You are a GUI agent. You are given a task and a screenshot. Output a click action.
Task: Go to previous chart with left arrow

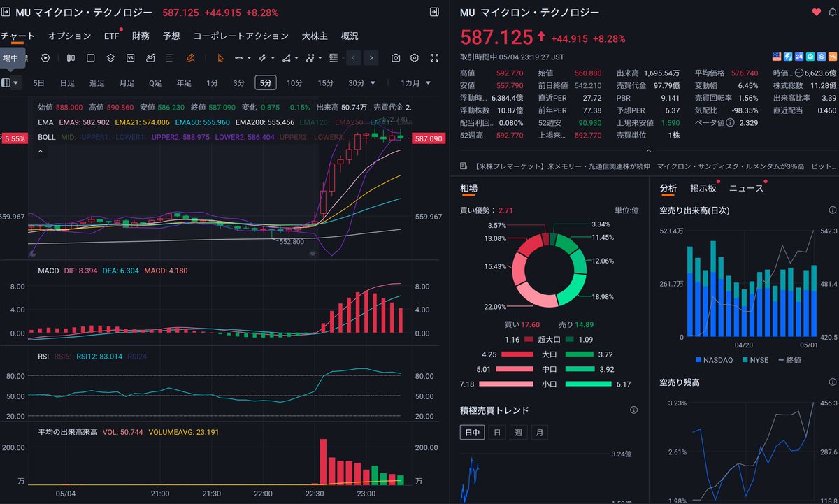pyautogui.click(x=353, y=58)
